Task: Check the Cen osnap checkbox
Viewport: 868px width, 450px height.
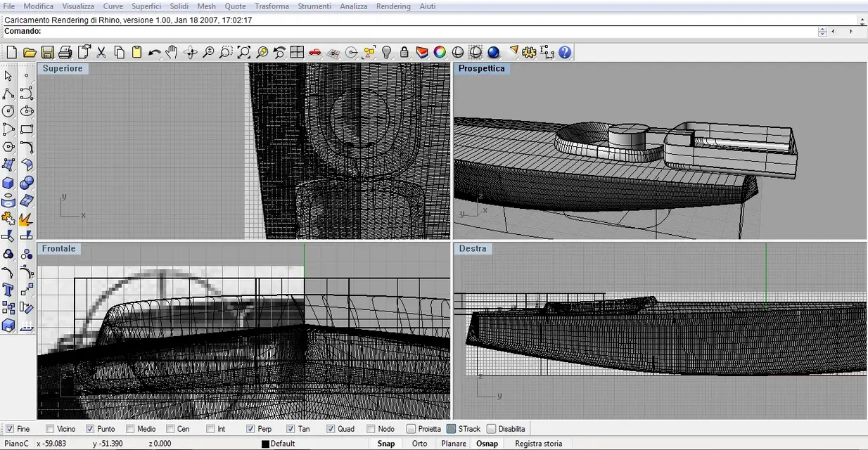Action: 170,429
